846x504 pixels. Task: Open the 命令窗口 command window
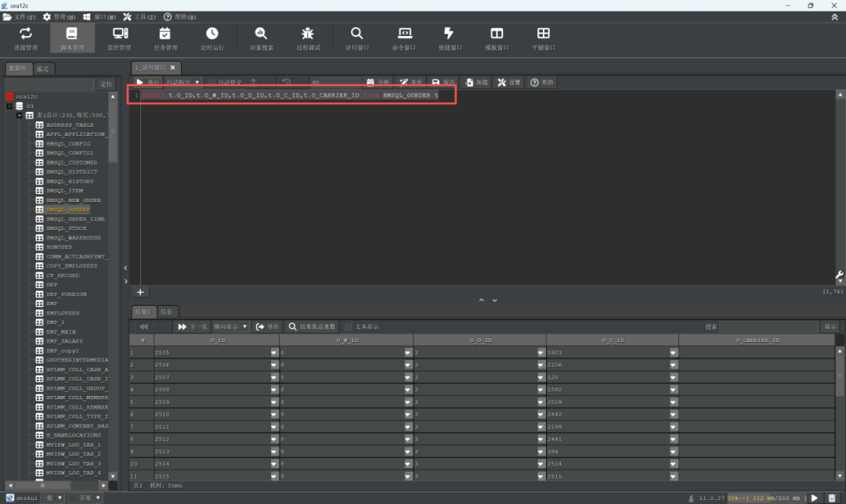pos(404,38)
